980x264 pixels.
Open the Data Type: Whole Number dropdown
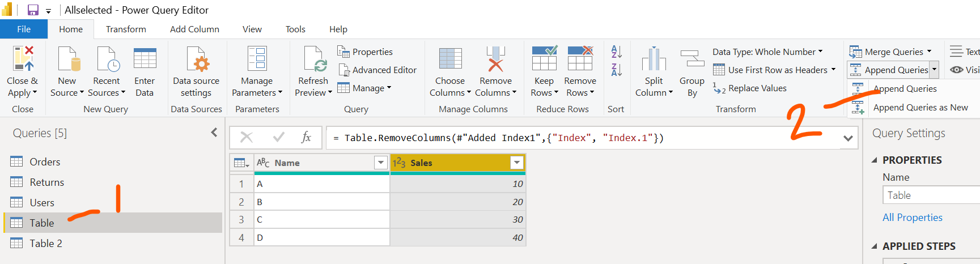[x=767, y=52]
